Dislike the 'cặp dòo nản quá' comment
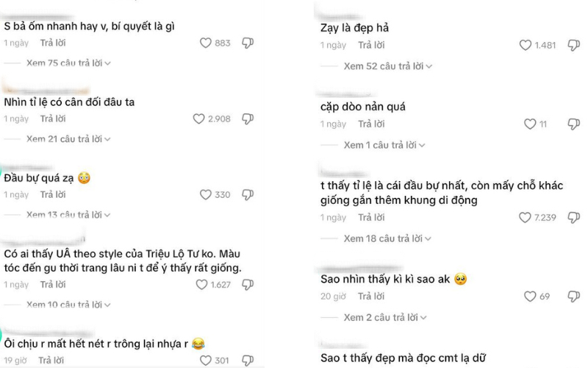 (x=574, y=124)
